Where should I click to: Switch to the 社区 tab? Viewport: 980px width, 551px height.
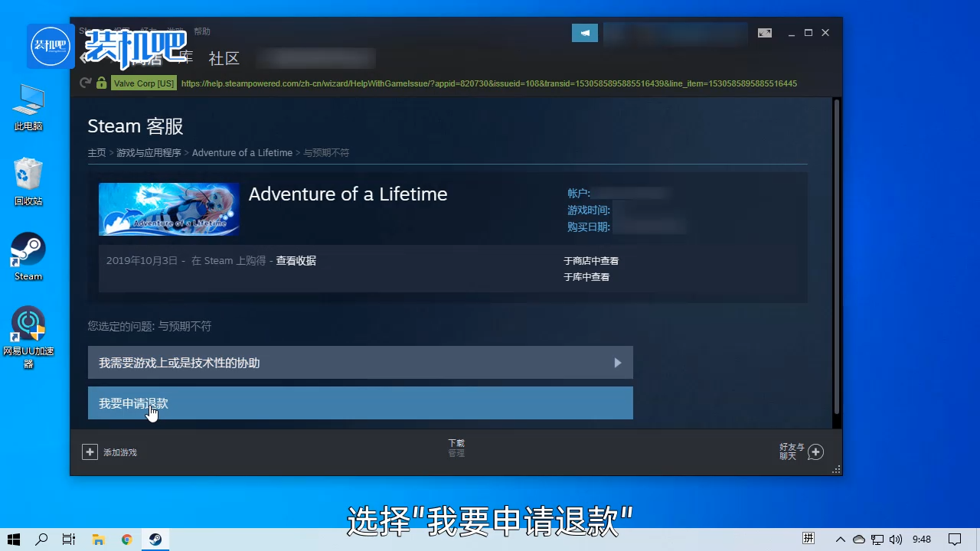[x=224, y=58]
